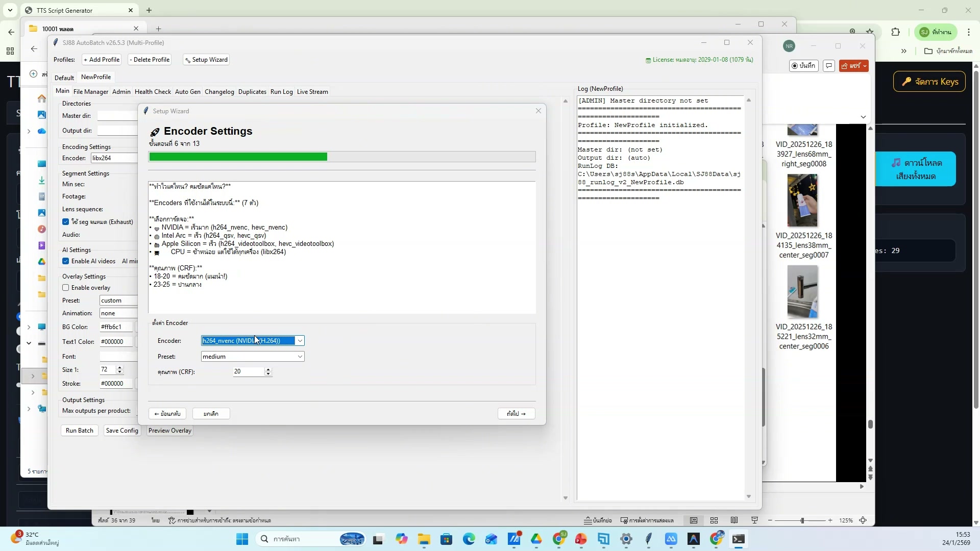
Task: Click the Run Batch button
Action: [x=79, y=430]
